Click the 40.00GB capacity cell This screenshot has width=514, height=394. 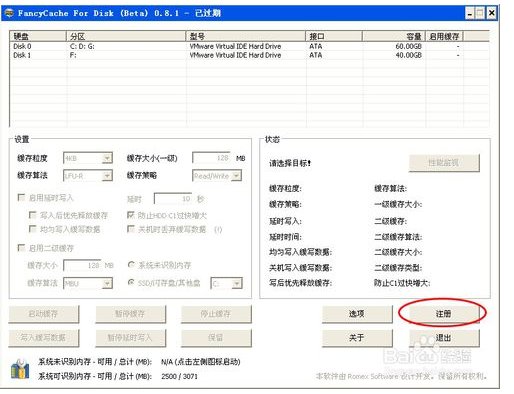(408, 55)
